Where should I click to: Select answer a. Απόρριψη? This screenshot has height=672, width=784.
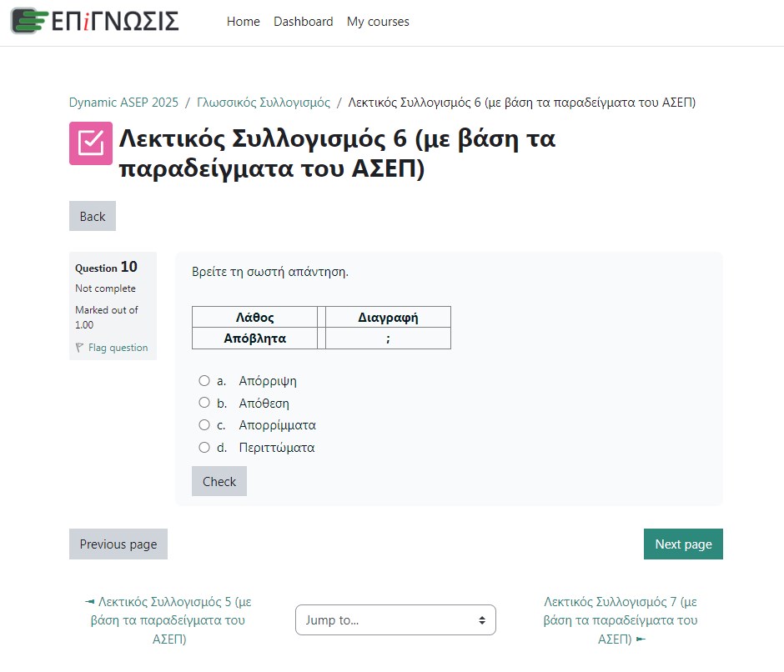point(204,381)
